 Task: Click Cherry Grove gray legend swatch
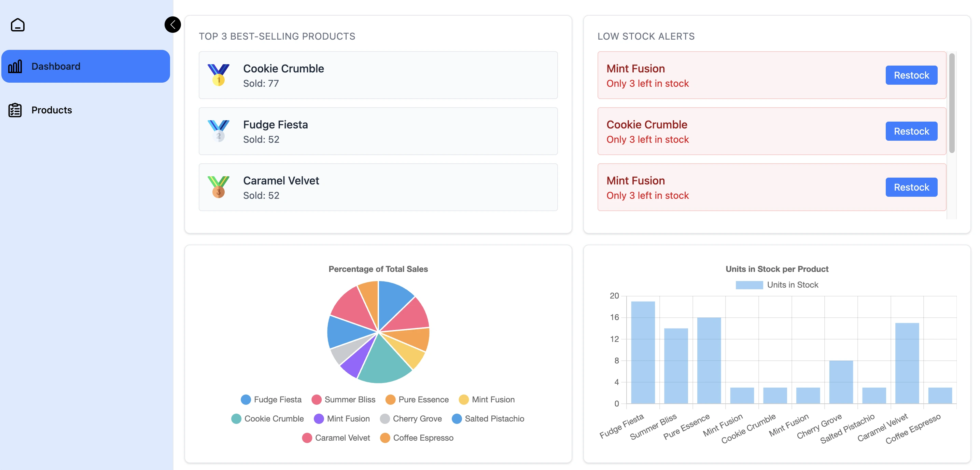(x=384, y=419)
